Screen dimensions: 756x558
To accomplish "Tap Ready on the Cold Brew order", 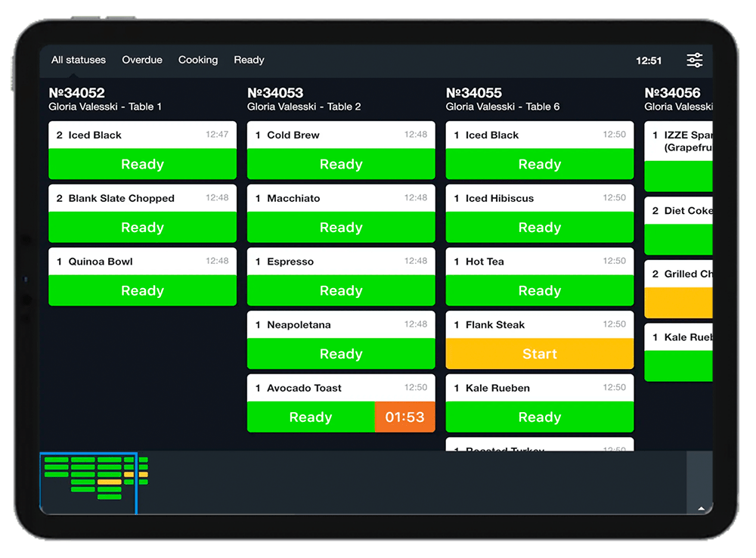I will (x=341, y=164).
